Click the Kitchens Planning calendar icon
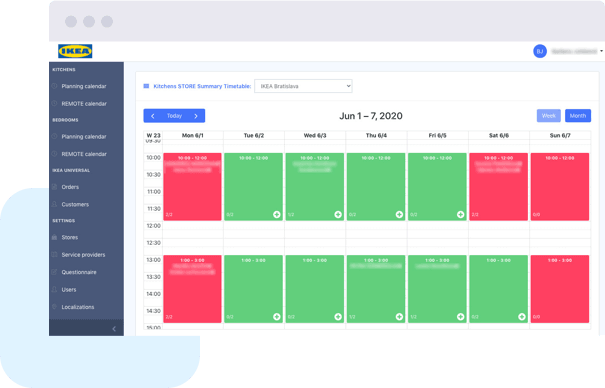 click(x=54, y=86)
